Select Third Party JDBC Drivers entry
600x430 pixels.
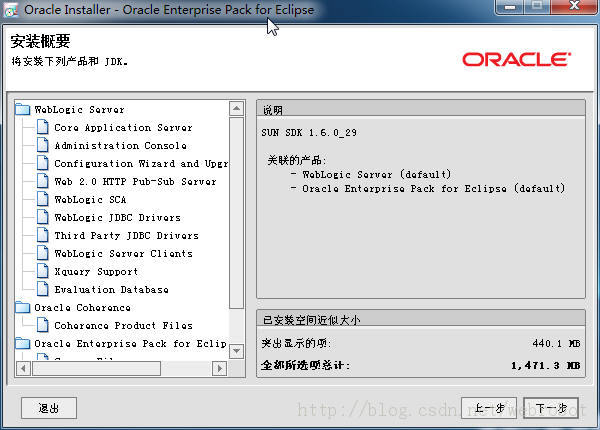pos(127,236)
